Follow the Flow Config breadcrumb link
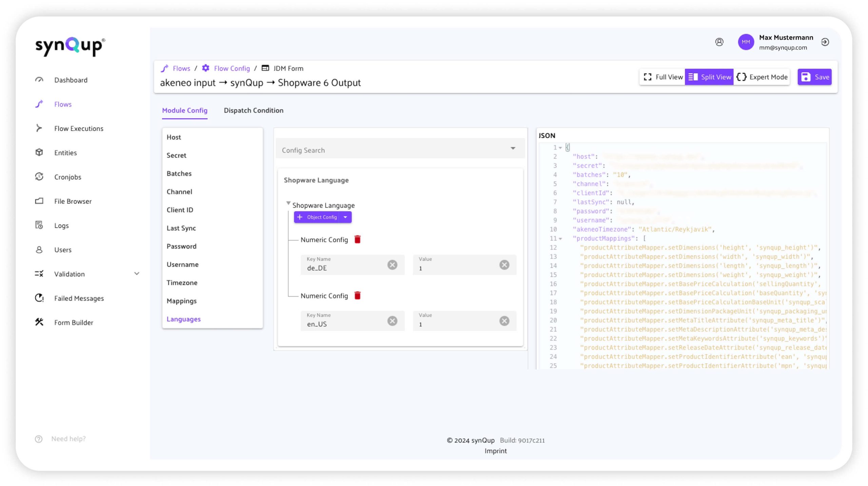The width and height of the screenshot is (868, 486). tap(232, 68)
